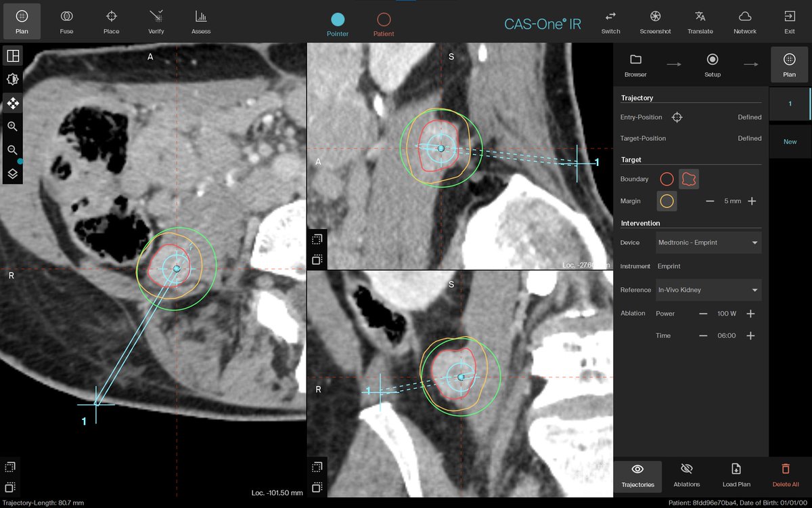Increase ablation Time
This screenshot has width=812, height=508.
(750, 335)
